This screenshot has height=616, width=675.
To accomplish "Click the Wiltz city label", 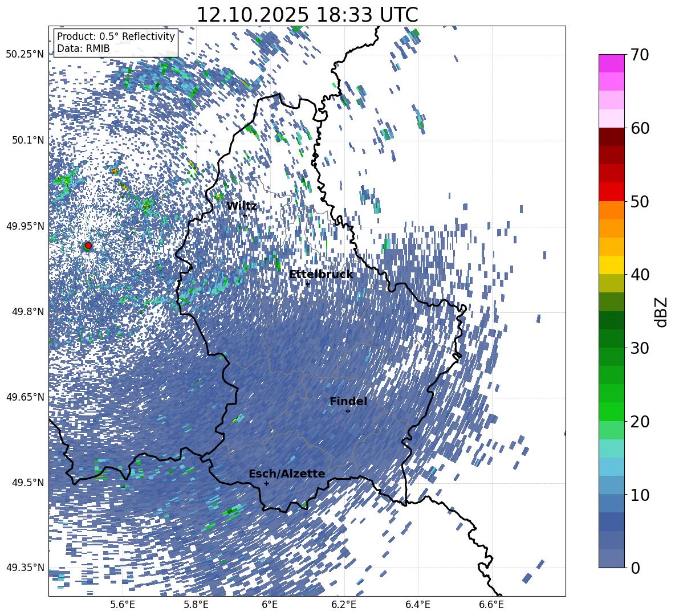I will coord(242,206).
